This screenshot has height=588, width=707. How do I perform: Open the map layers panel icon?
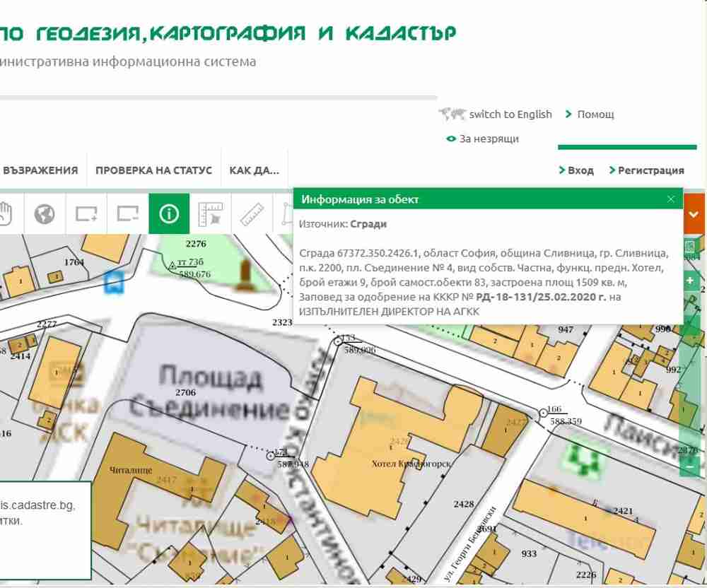point(690,248)
